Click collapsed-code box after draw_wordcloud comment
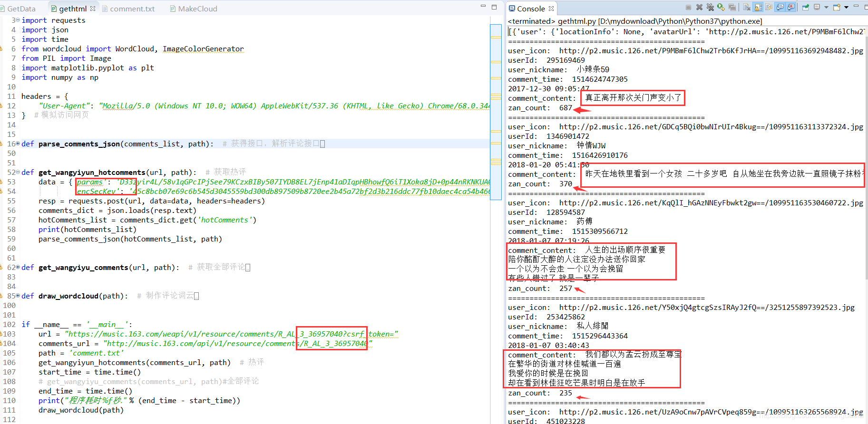868x424 pixels. pyautogui.click(x=196, y=296)
